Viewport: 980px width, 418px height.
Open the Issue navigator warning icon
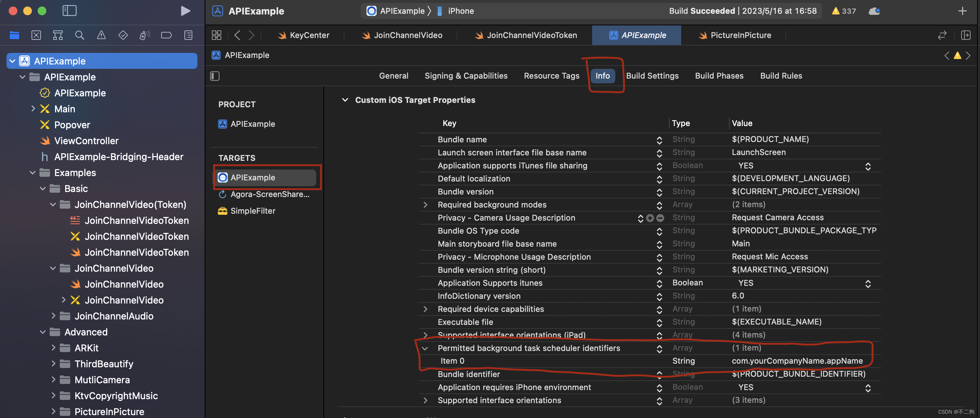(x=101, y=35)
